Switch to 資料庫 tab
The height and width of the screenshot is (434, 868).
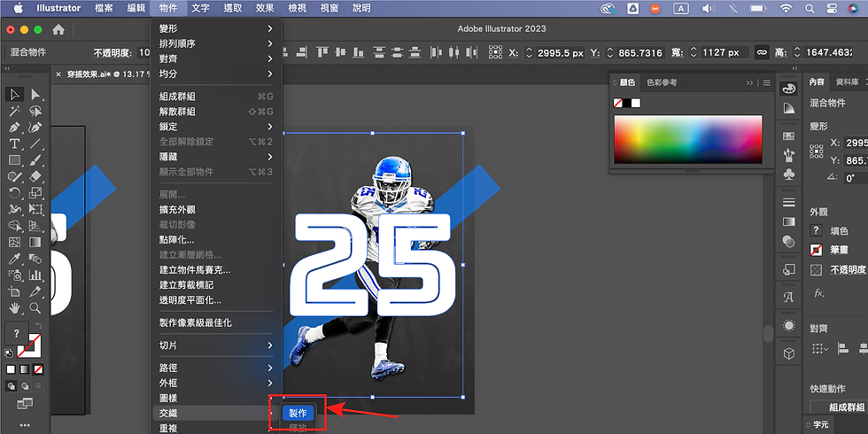[x=847, y=81]
